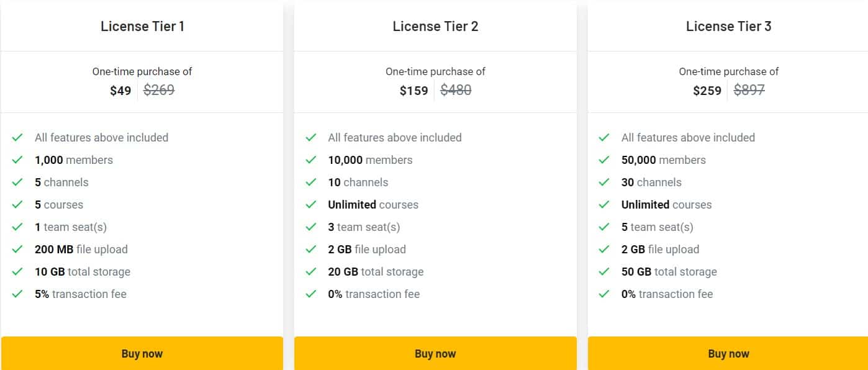
Task: Select the checkmark for Unlimited courses in Tier 2
Action: 310,204
